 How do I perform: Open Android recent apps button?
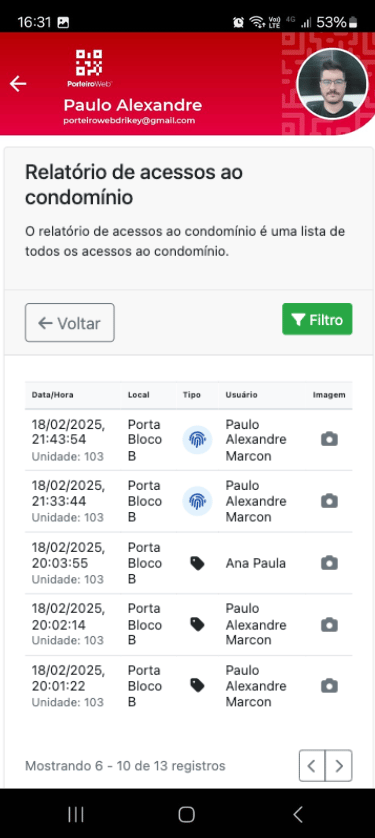[76, 814]
